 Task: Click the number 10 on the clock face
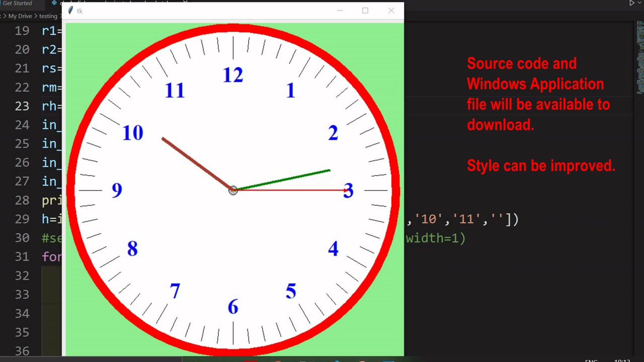click(x=133, y=133)
